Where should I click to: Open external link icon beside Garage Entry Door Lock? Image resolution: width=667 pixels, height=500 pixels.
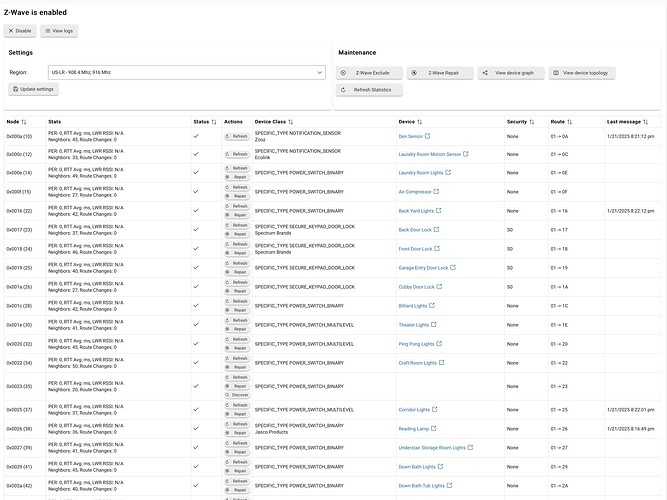tap(453, 268)
